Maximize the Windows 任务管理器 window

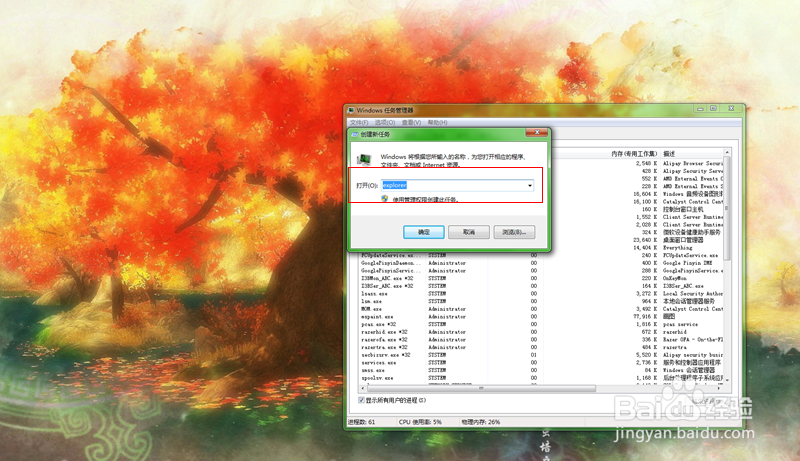click(x=713, y=109)
